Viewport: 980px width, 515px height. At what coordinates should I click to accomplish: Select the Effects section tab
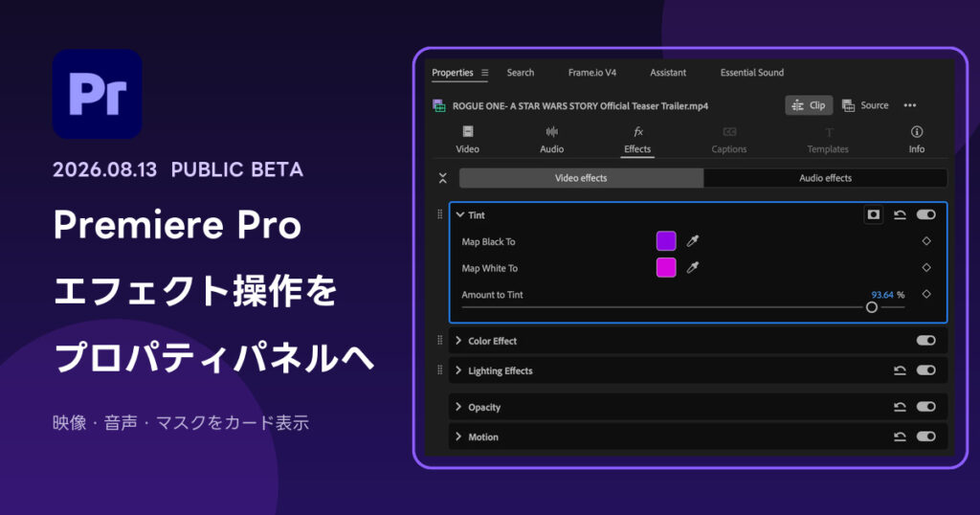click(637, 140)
